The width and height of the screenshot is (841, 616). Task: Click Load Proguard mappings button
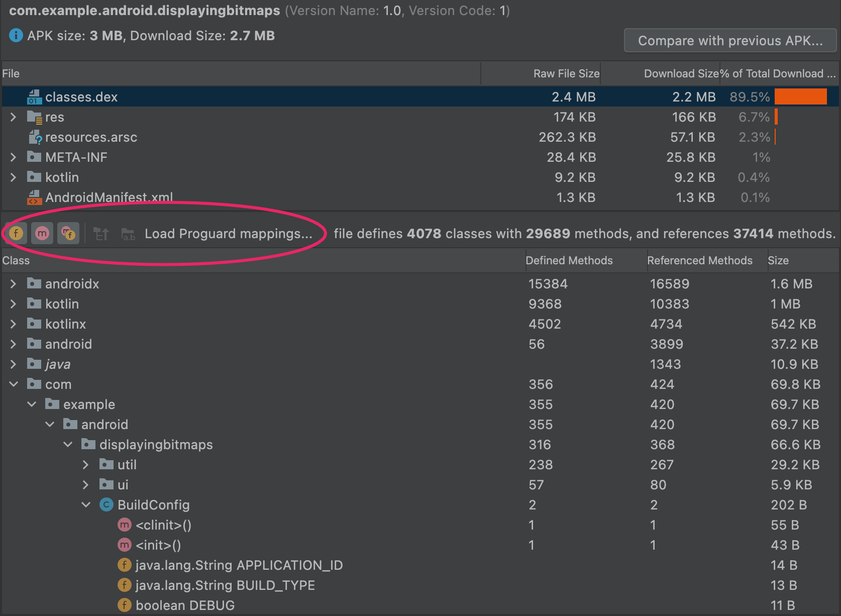(228, 234)
